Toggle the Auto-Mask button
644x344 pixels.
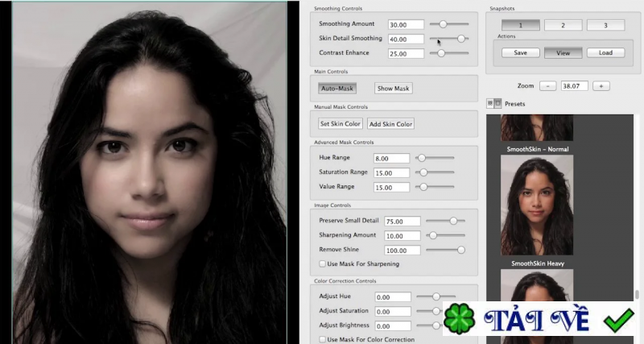coord(337,89)
